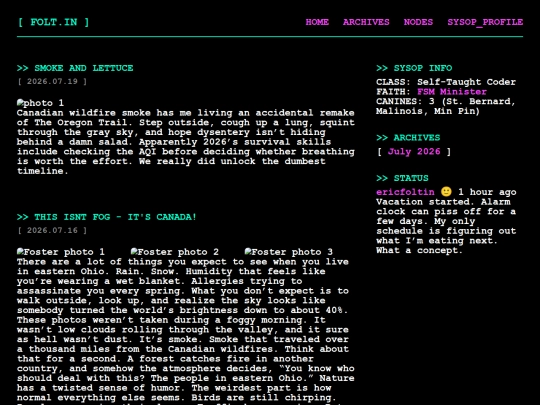This screenshot has width=540, height=405.
Task: Click the '2026.07.16' post date
Action: point(52,230)
